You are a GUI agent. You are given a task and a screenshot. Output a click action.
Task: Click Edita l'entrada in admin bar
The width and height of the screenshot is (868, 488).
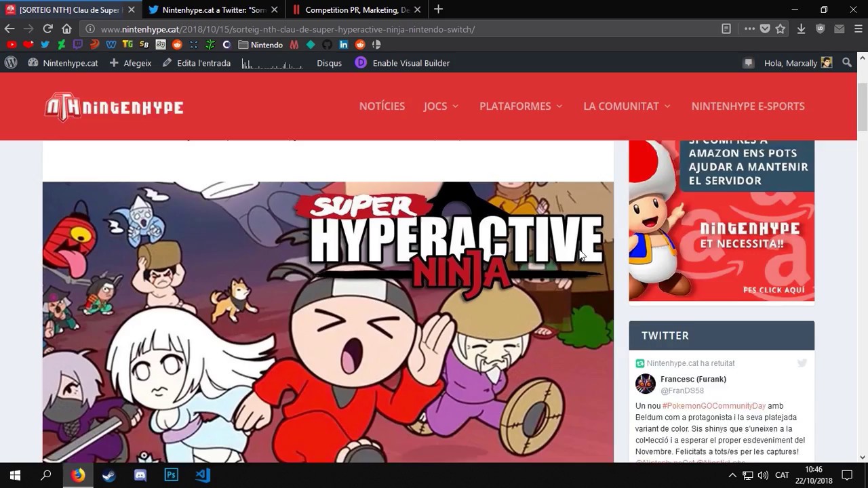tap(197, 62)
